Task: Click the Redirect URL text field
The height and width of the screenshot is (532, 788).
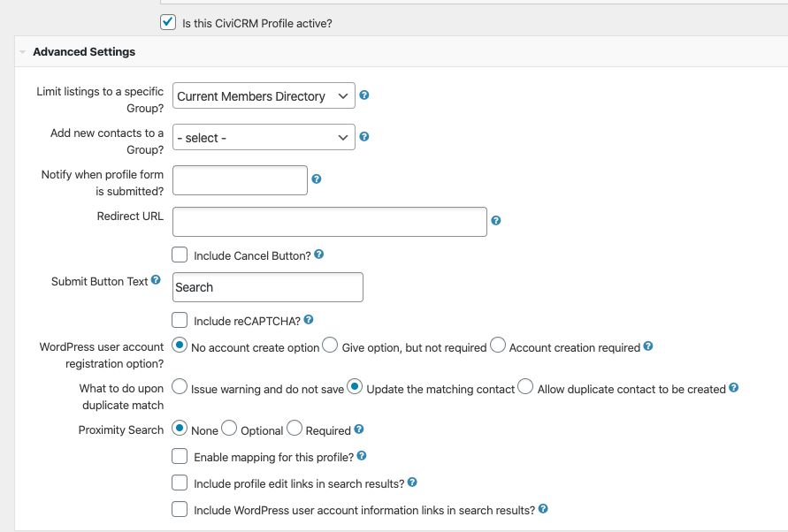Action: click(x=330, y=222)
